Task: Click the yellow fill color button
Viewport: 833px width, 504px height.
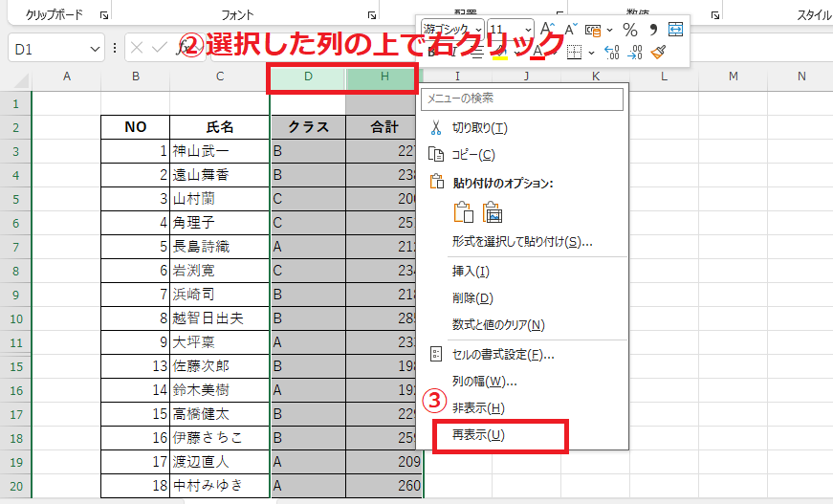Action: tap(500, 52)
